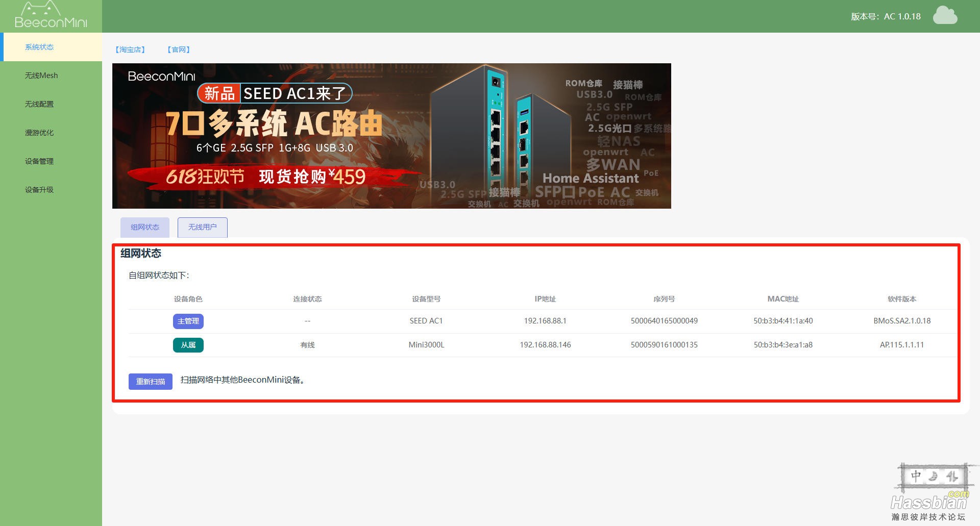
Task: Open 漫游优化 sidebar menu
Action: pyautogui.click(x=51, y=133)
